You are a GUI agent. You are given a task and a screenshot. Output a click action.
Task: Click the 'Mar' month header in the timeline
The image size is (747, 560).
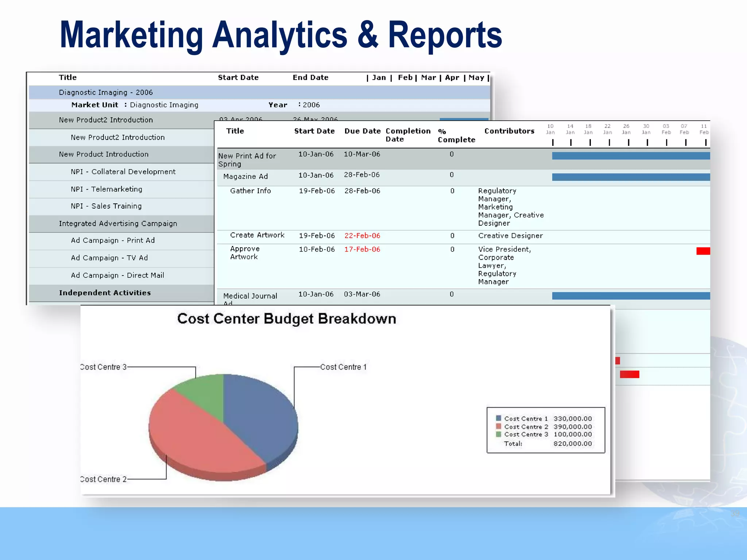(429, 77)
